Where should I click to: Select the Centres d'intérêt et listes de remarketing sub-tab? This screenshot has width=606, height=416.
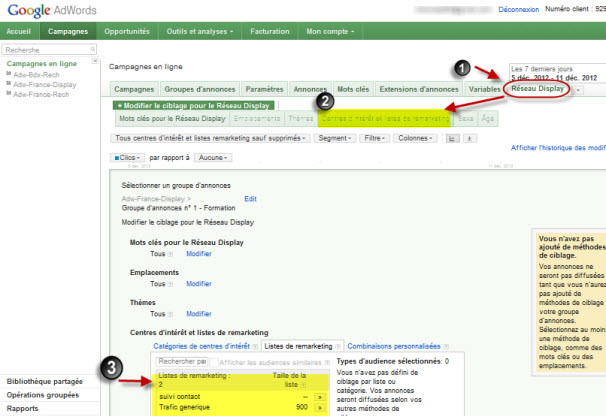tap(385, 119)
